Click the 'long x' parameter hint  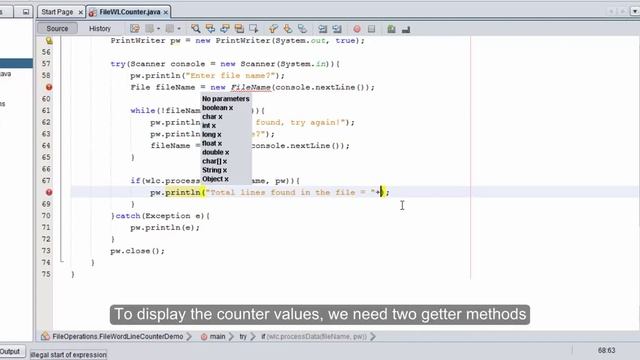[212, 134]
